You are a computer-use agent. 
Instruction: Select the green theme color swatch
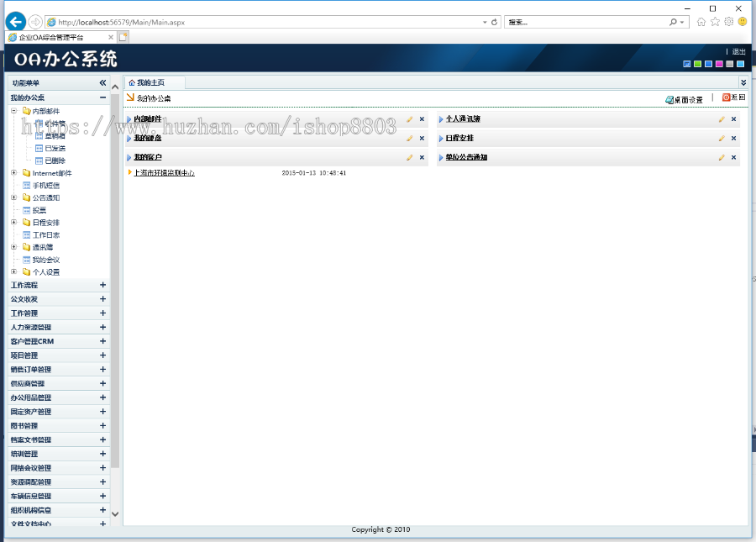point(697,63)
